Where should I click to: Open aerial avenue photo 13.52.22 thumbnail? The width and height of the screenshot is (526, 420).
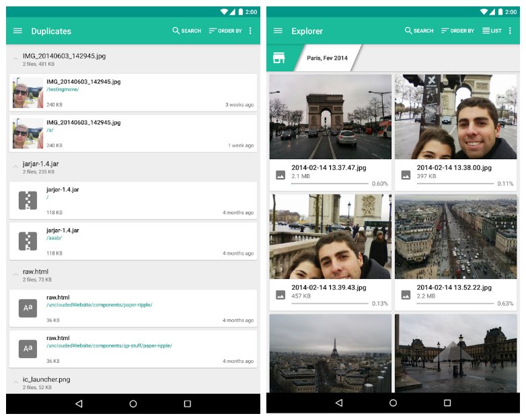click(x=455, y=237)
